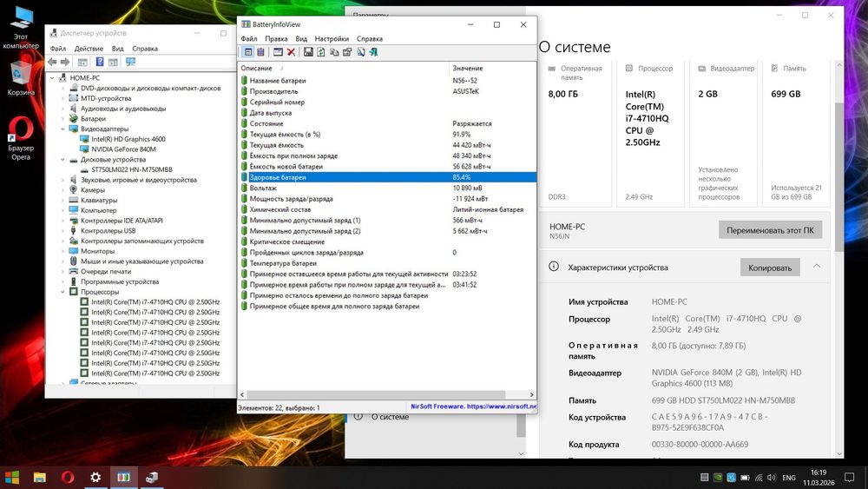Open the Opera browser desktop shortcut
Image resolution: width=868 pixels, height=489 pixels.
[21, 138]
